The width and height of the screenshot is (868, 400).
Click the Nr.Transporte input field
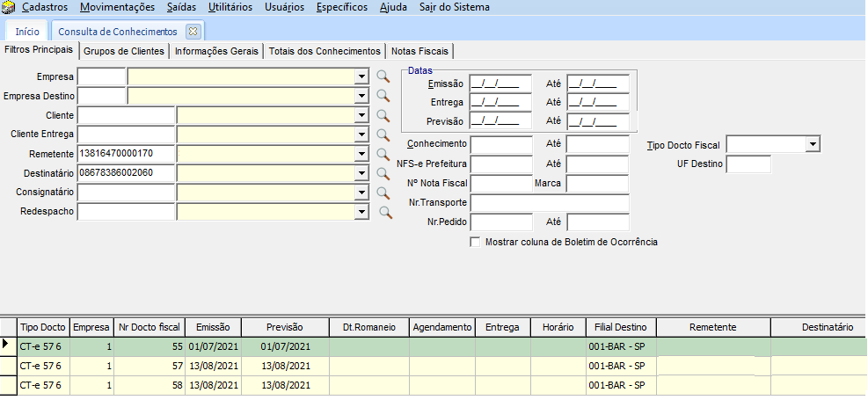(x=550, y=203)
